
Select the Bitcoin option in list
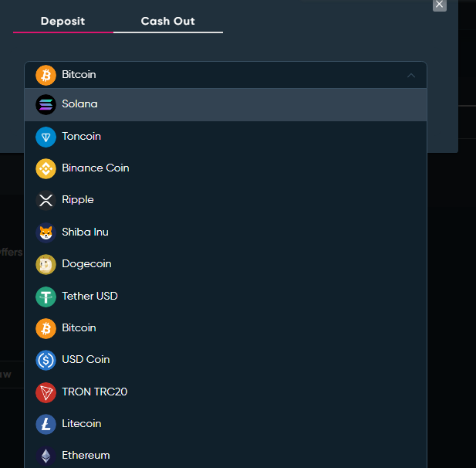[x=225, y=328]
